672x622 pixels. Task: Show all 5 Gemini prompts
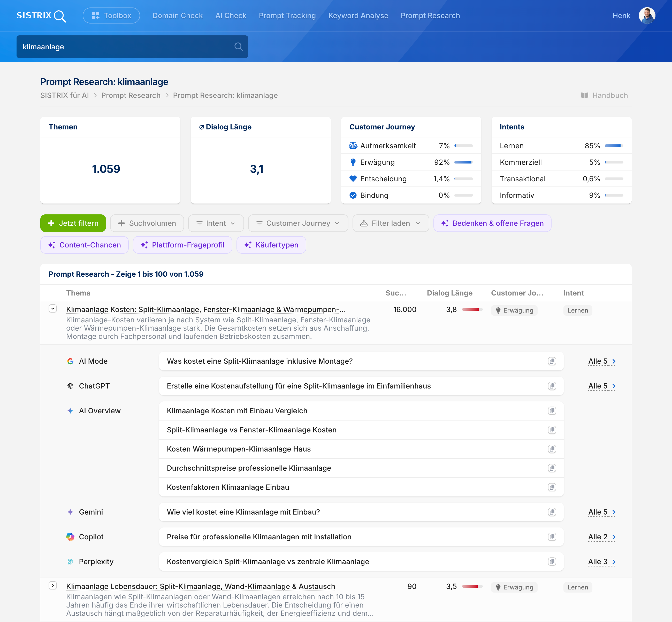pyautogui.click(x=602, y=512)
